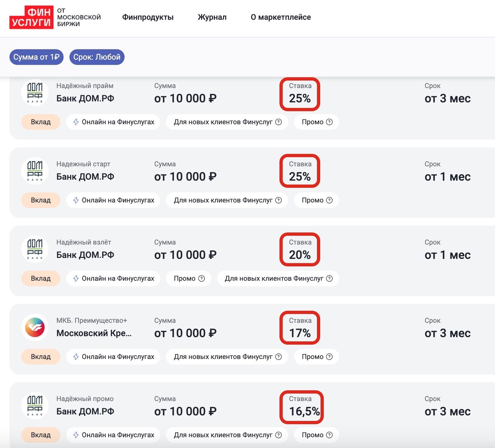Screen dimensions: 495x448
Task: Click Вклад tag in Надёжный прайм card
Action: click(41, 122)
